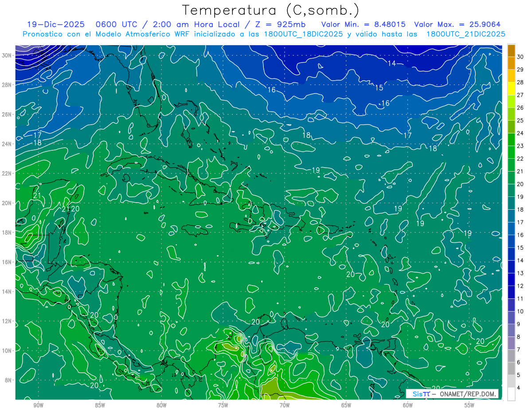Click the bright green colorbar swatch between 23 and 24
Image resolution: width=532 pixels, height=411 pixels.
511,139
